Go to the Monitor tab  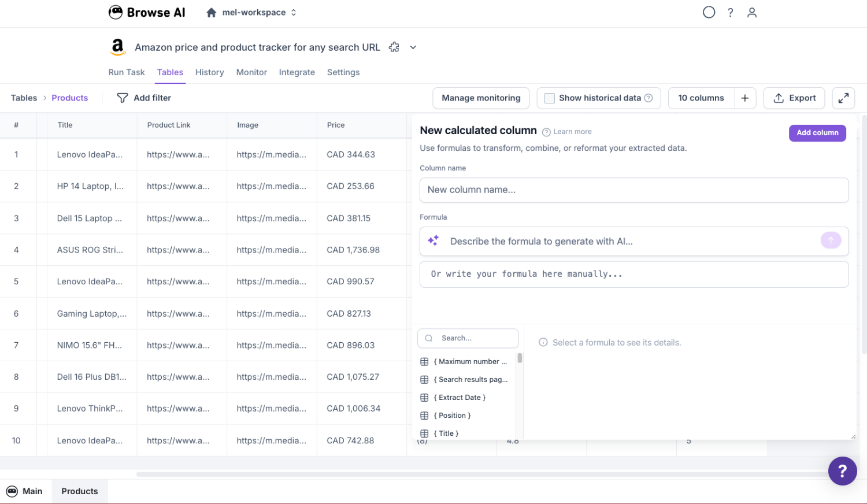(x=251, y=72)
